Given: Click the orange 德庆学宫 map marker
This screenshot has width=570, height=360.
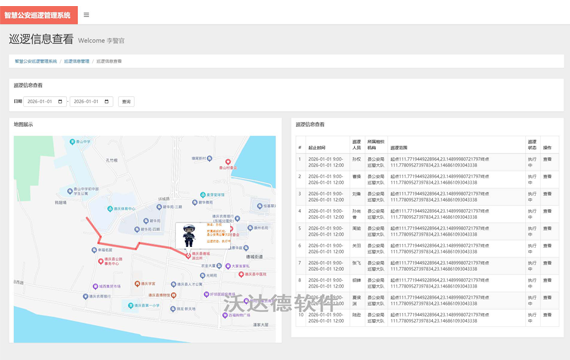Looking at the screenshot, I should pyautogui.click(x=137, y=284).
